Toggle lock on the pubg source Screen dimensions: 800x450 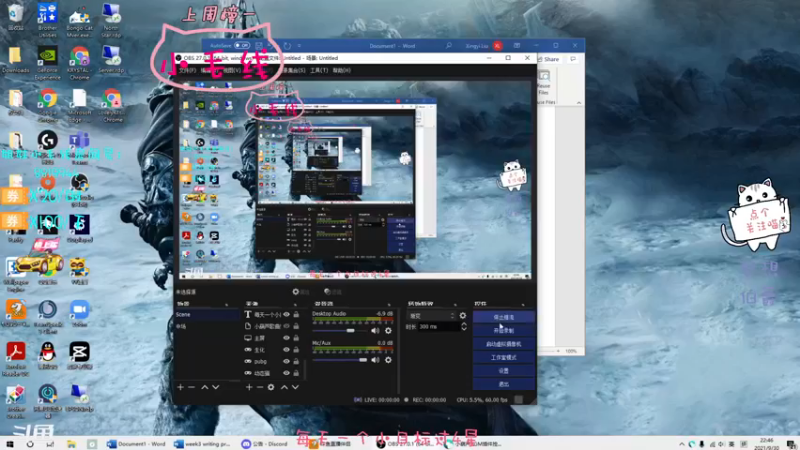[296, 361]
